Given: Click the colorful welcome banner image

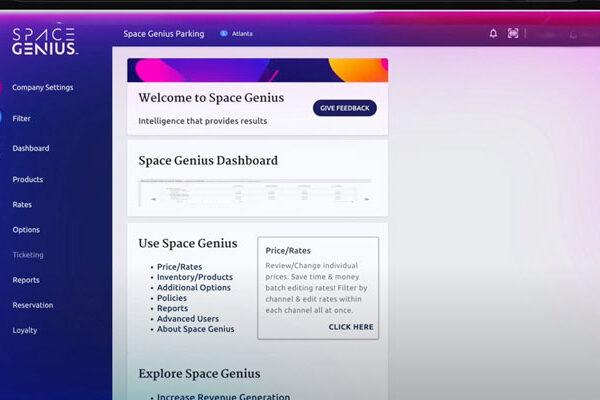Looking at the screenshot, I should point(258,70).
